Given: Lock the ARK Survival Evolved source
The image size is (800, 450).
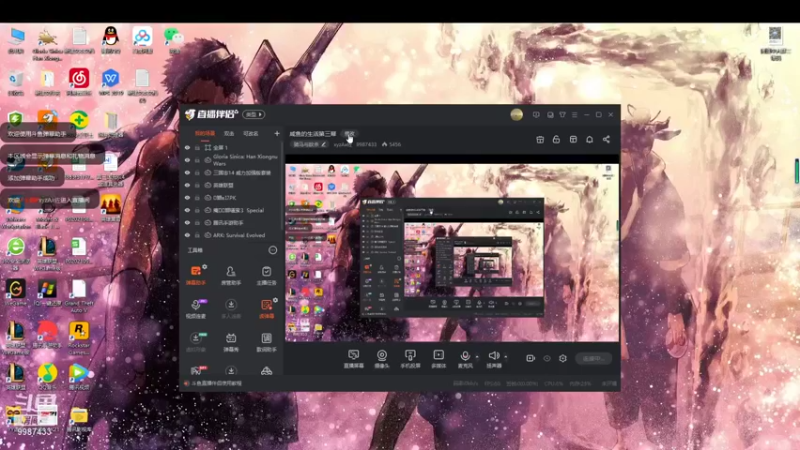Looking at the screenshot, I should [197, 235].
